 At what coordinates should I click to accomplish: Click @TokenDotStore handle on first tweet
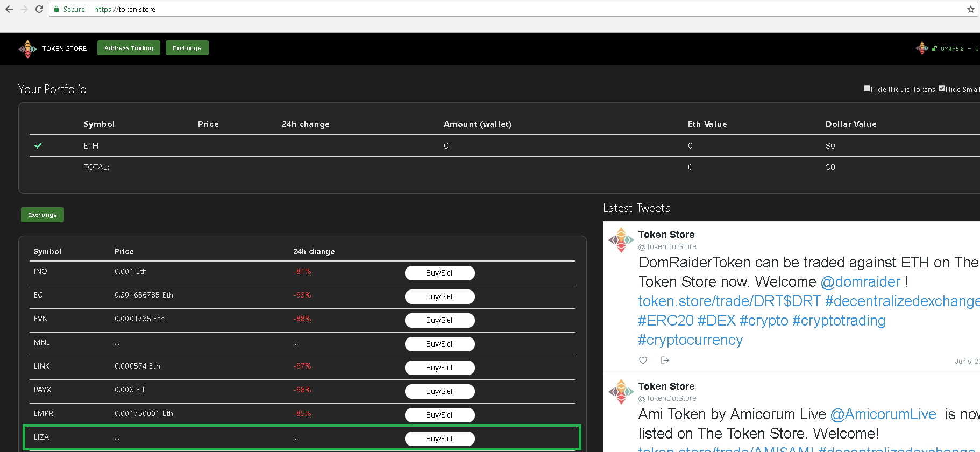click(x=667, y=246)
